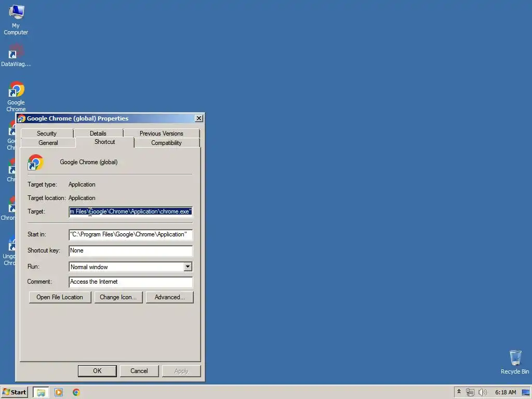
Task: Click the show desktop icon by the clock
Action: 526,392
